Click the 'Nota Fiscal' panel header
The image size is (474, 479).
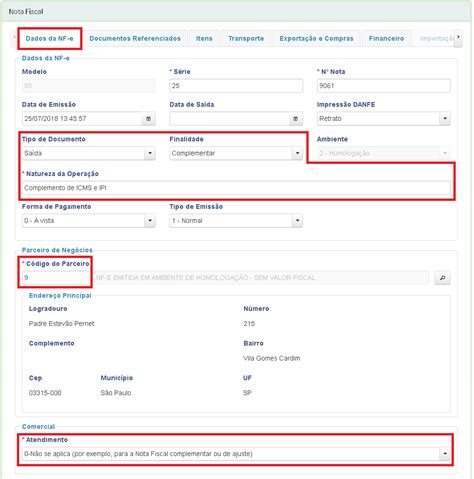(236, 12)
